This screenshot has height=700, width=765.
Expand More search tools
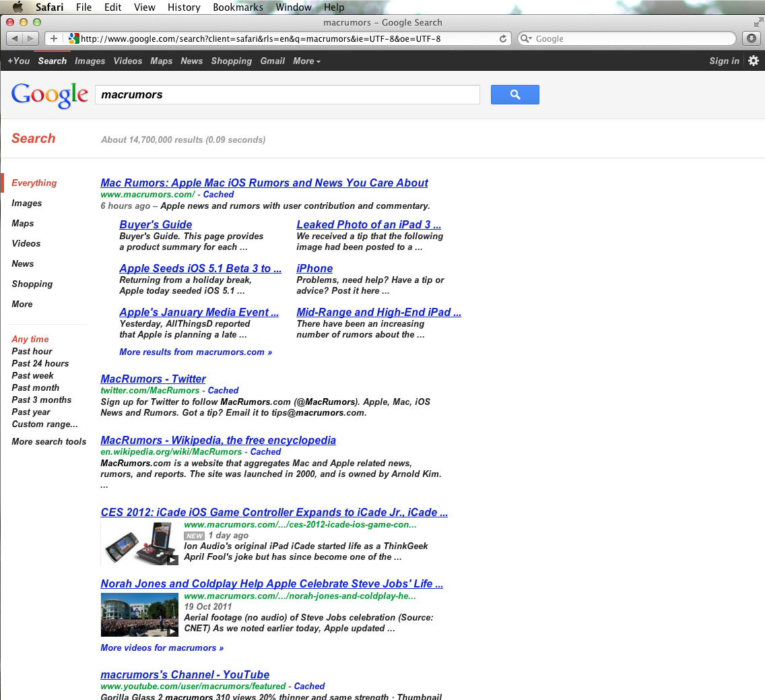click(x=48, y=442)
